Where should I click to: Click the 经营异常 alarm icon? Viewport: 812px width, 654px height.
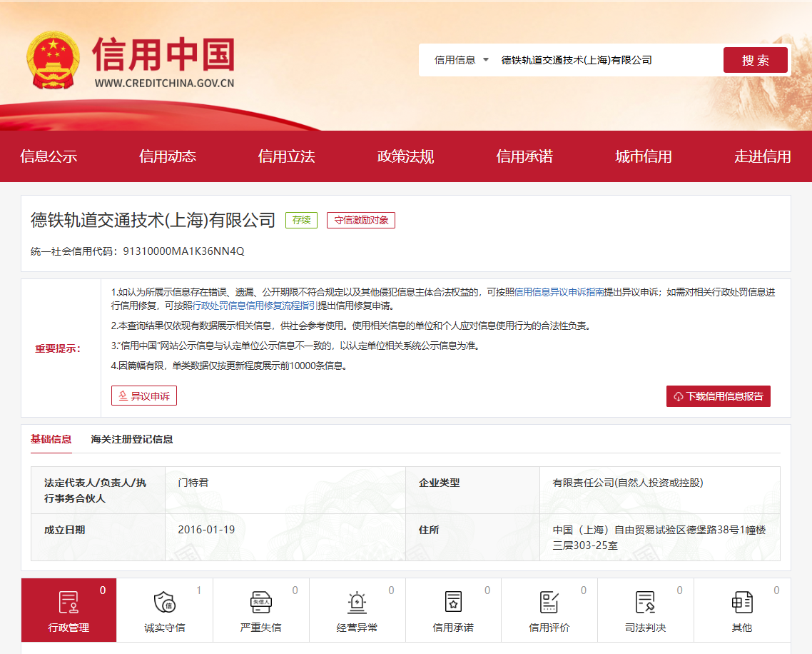coord(357,603)
